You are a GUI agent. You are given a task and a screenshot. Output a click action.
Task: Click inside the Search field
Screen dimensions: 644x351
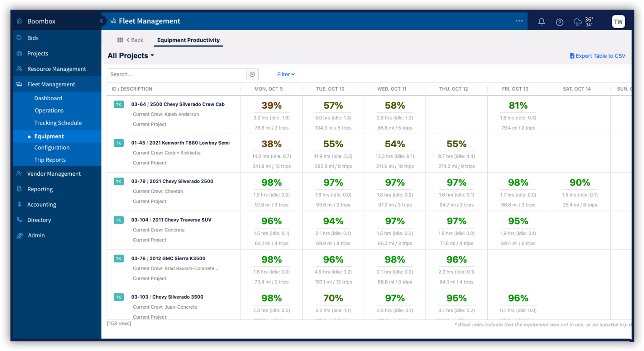[176, 74]
